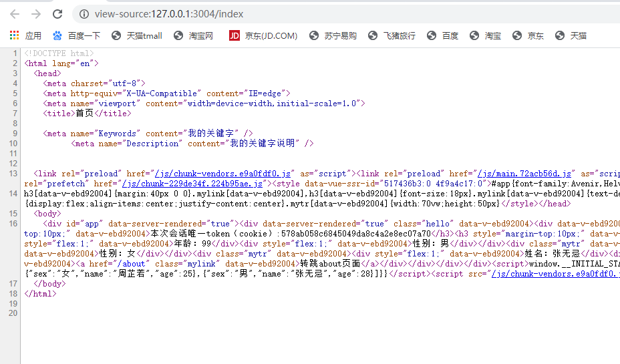The image size is (620, 364).
Task: Focus the view-source address bar URL
Action: click(169, 14)
